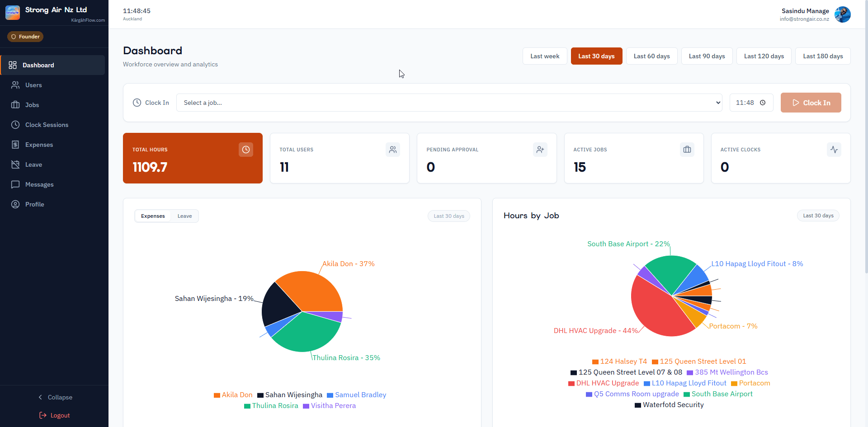
Task: Click the Clock Sessions clock icon
Action: point(15,125)
